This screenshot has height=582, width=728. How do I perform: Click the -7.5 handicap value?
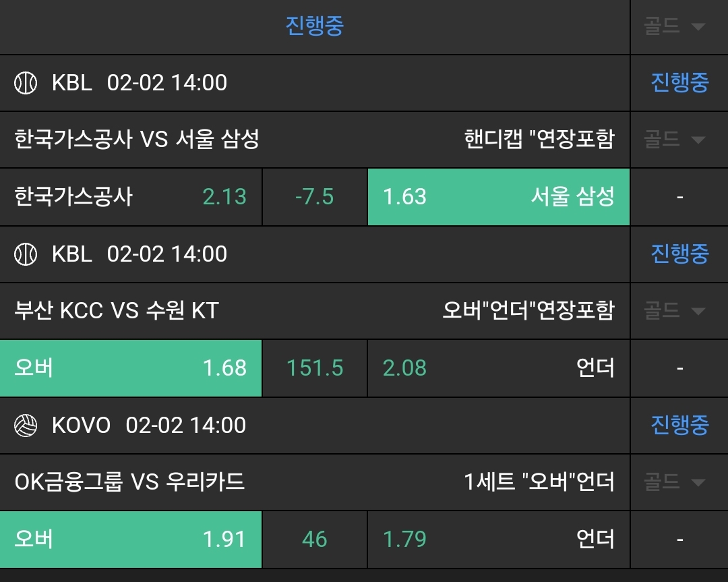click(x=315, y=197)
